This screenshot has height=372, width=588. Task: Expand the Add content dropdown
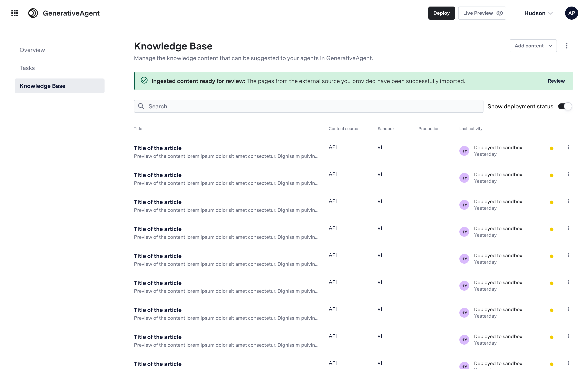(x=533, y=46)
